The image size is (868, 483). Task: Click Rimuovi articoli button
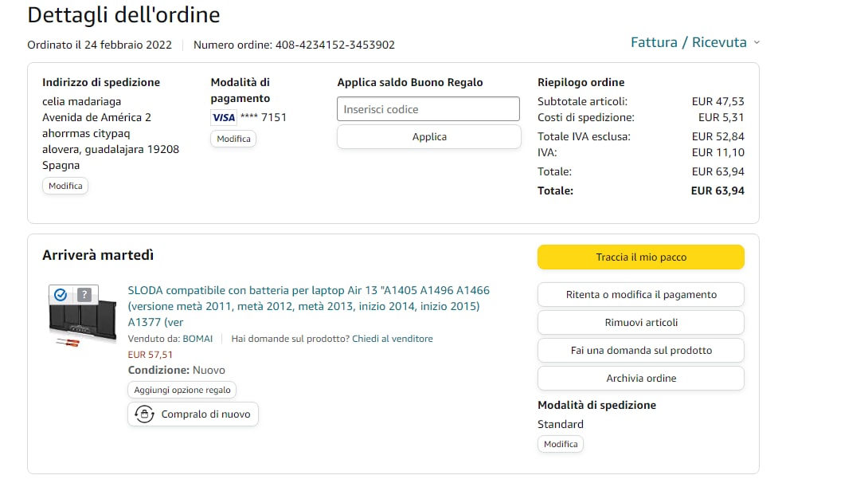pyautogui.click(x=640, y=323)
